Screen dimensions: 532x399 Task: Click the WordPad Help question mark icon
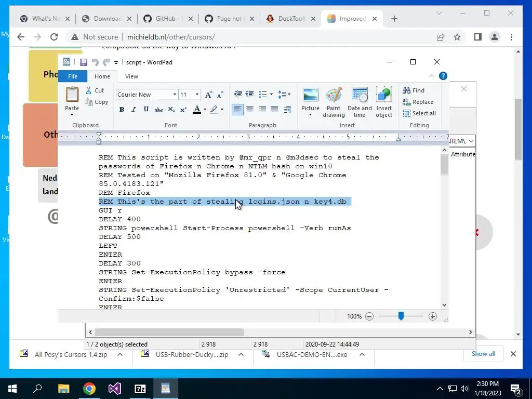pos(443,76)
